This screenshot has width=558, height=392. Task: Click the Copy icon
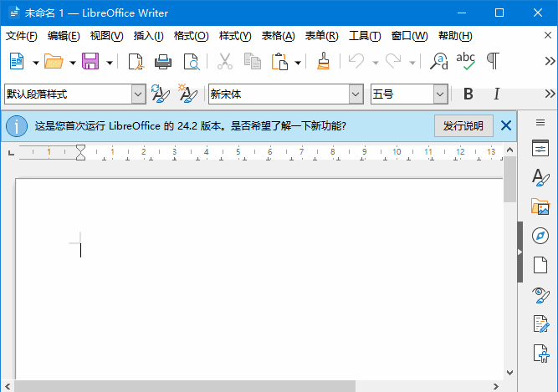tap(253, 62)
